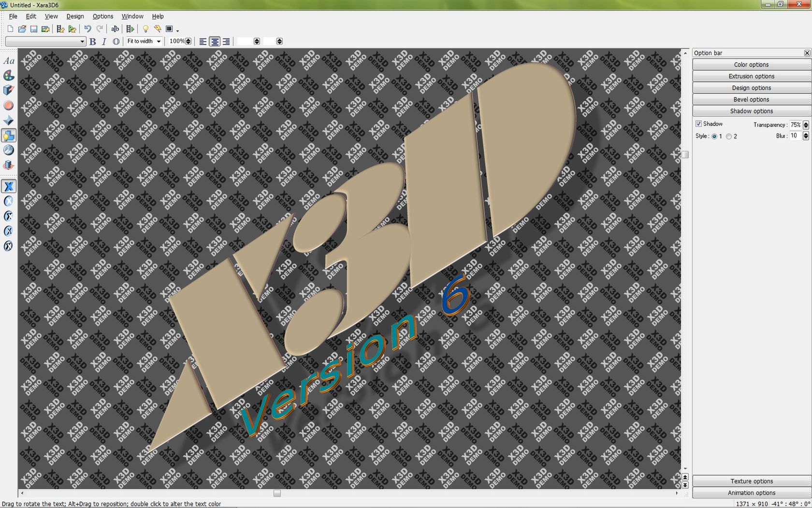Select the color palette tool
The height and width of the screenshot is (508, 812).
[9, 75]
